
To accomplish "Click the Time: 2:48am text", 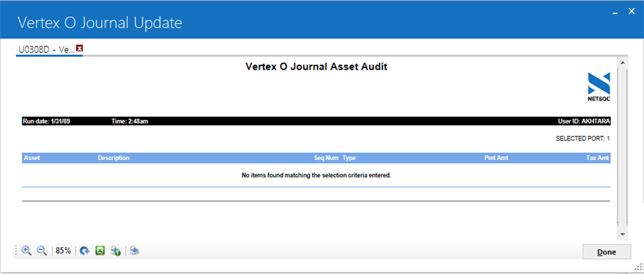I will [130, 122].
